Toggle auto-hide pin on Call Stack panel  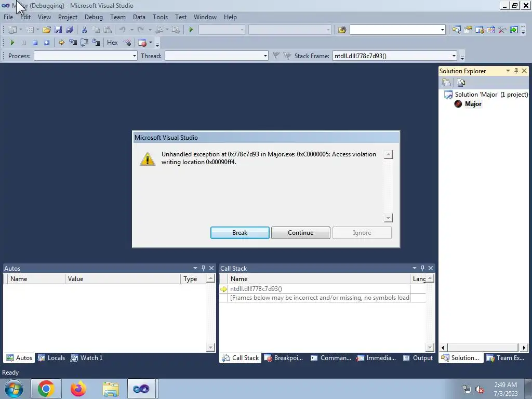tap(422, 268)
